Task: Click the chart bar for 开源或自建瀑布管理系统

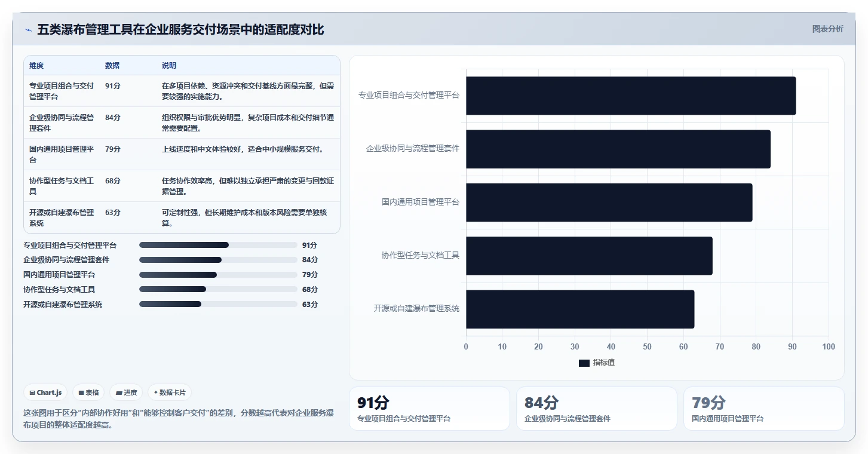Action: coord(580,309)
